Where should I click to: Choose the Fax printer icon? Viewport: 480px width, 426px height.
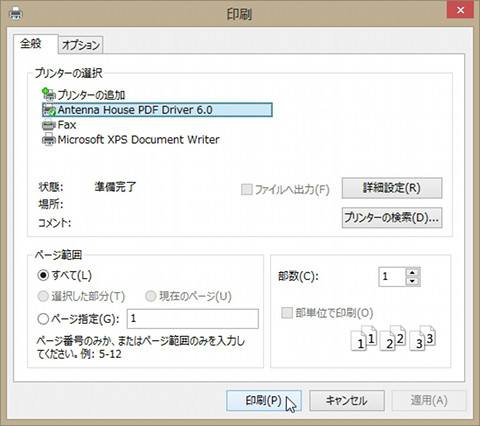(49, 125)
